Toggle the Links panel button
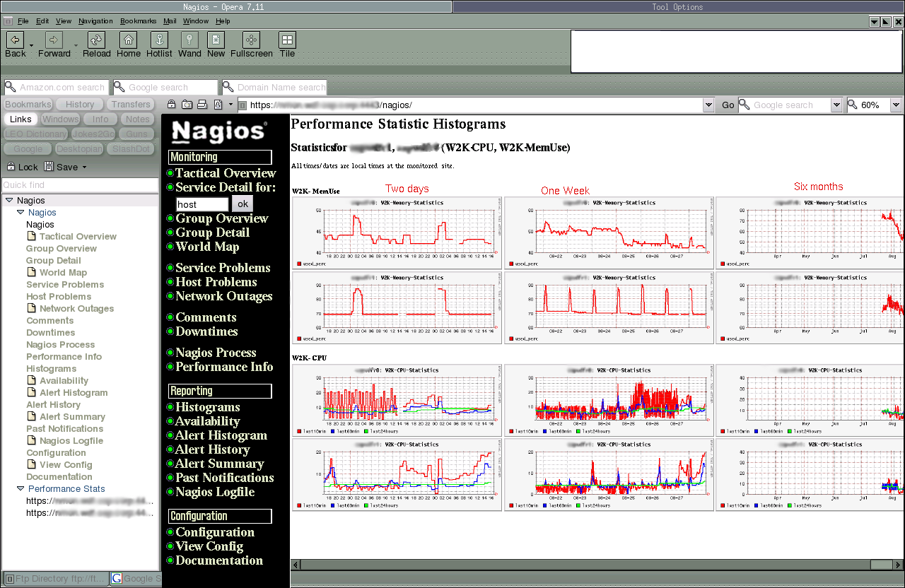The height and width of the screenshot is (588, 905). point(21,119)
